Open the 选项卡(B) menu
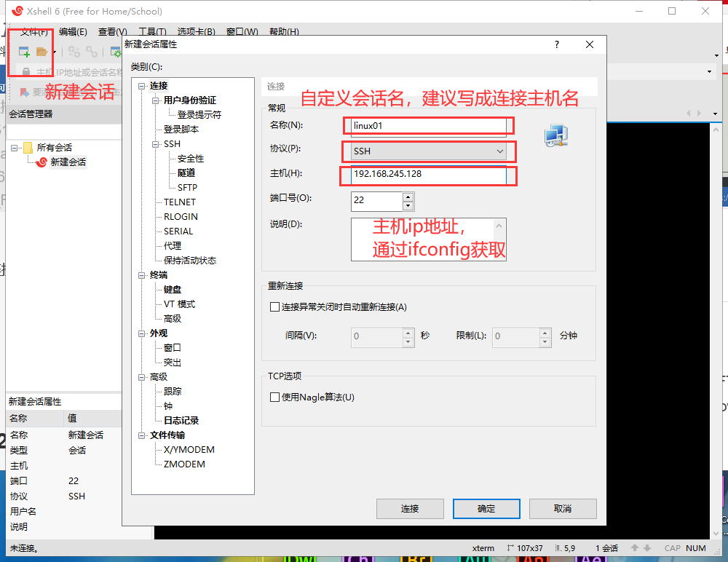Image resolution: width=728 pixels, height=562 pixels. pos(197,31)
